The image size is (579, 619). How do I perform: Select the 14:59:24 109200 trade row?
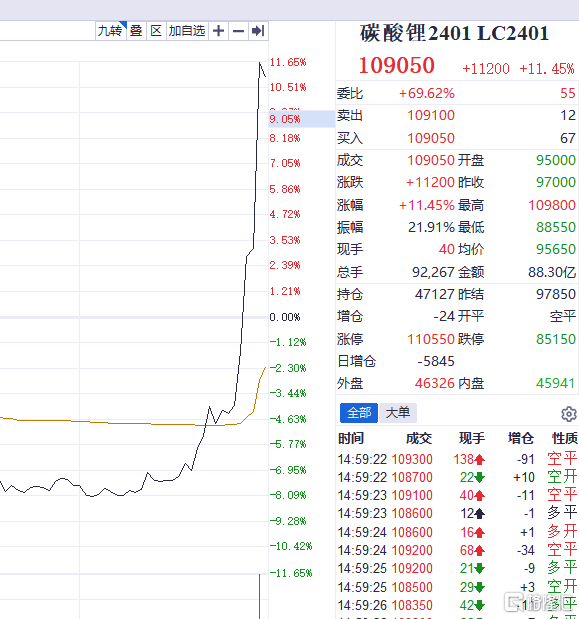coord(457,550)
